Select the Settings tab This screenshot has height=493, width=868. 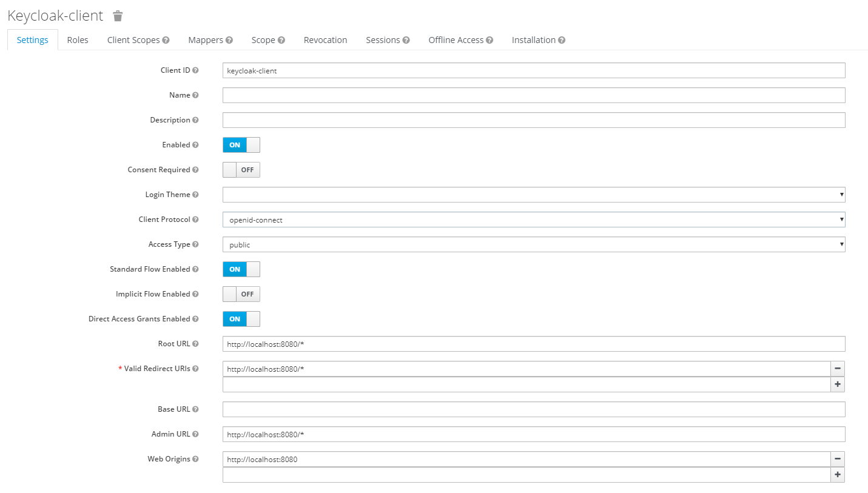(x=33, y=40)
